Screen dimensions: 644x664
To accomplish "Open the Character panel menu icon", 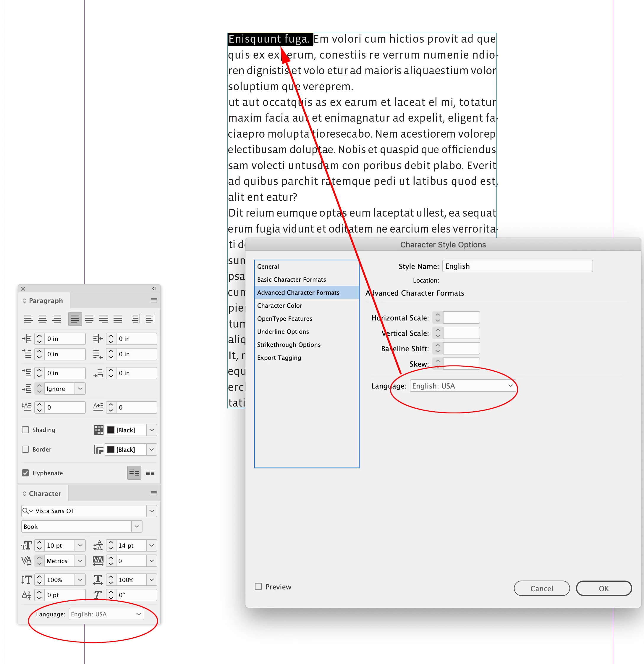I will 153,493.
